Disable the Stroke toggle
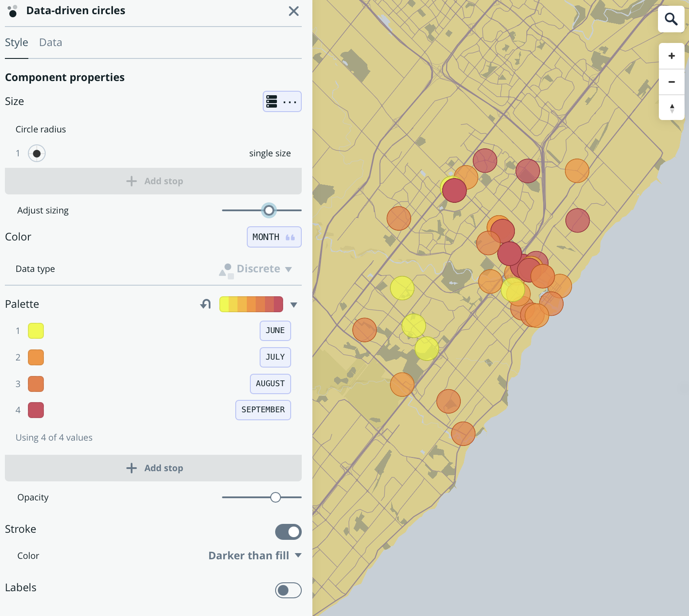The image size is (689, 616). coord(288,532)
